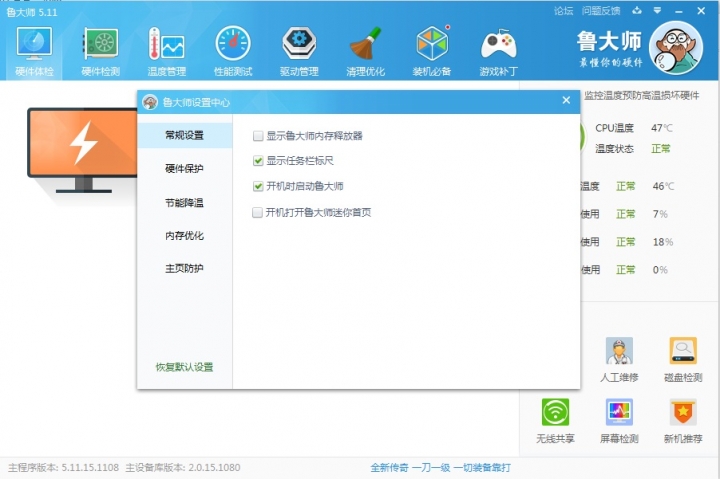The image size is (720, 479).
Task: Open the 论坛 forum link
Action: (563, 11)
